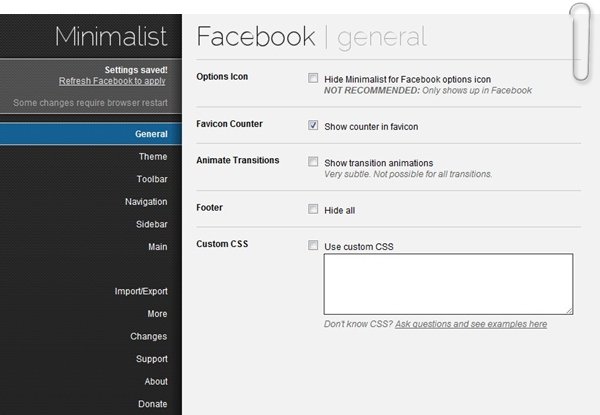The height and width of the screenshot is (415, 600).
Task: Uncheck Show counter in favicon checkbox
Action: tap(313, 125)
